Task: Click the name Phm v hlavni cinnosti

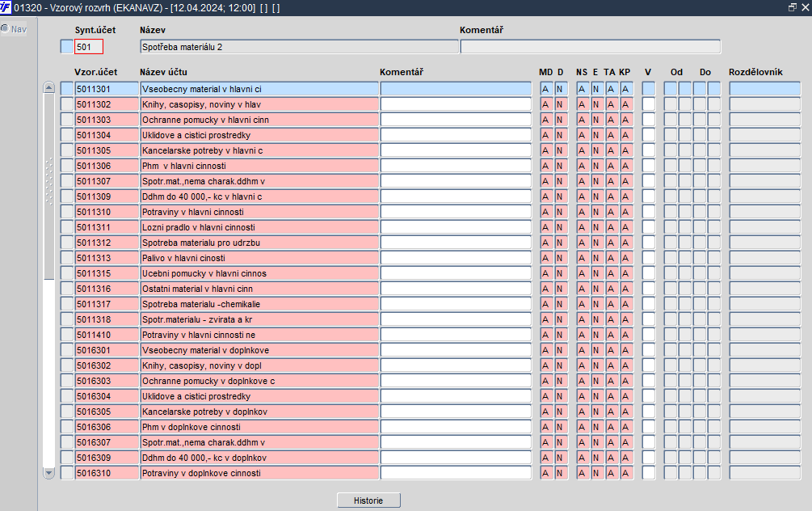Action: coord(259,166)
